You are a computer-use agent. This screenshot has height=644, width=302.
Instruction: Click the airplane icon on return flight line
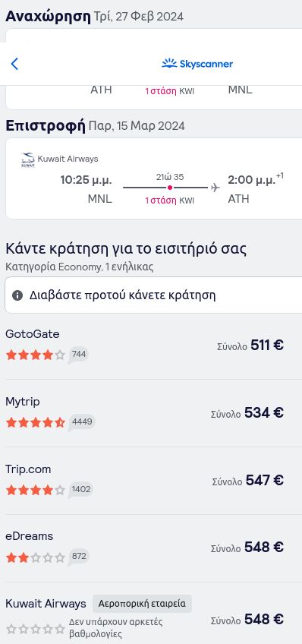tap(215, 188)
